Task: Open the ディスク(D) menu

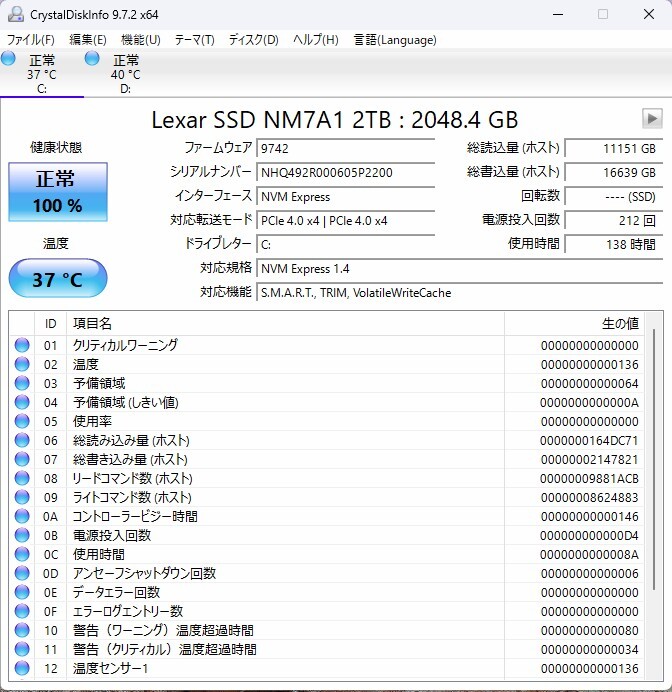Action: (x=254, y=40)
